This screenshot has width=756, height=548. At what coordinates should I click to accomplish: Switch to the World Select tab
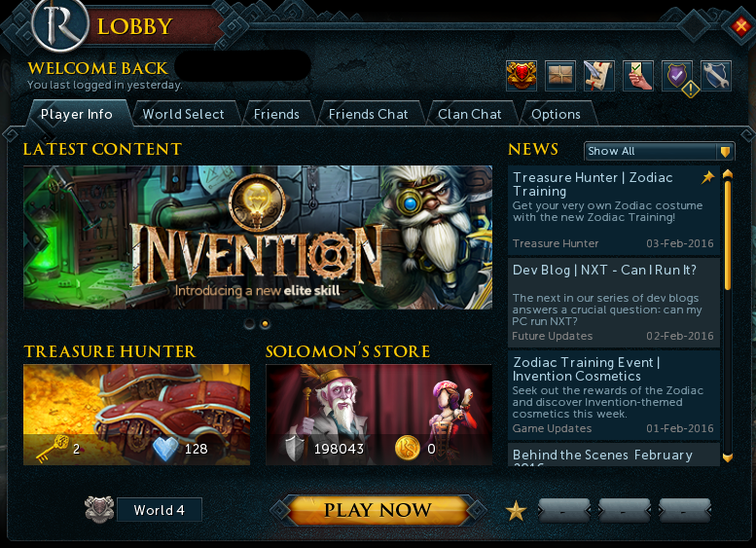click(x=184, y=114)
